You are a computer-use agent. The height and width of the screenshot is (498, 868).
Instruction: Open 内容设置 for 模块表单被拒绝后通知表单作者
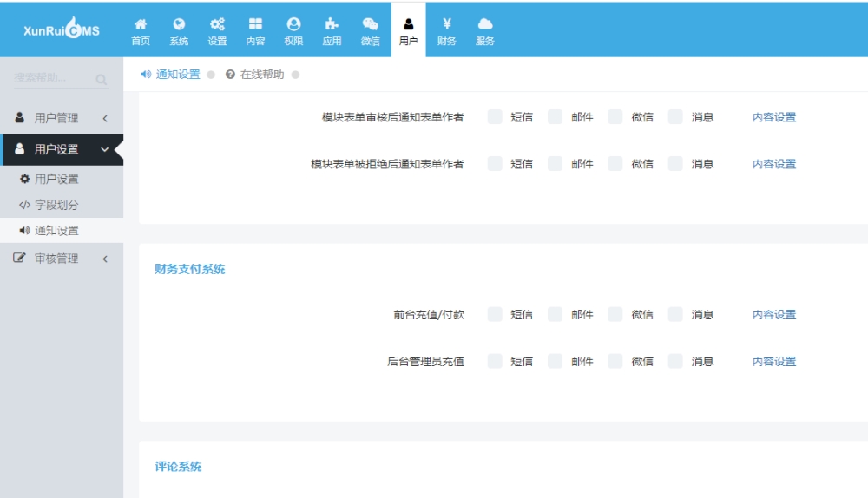[774, 164]
